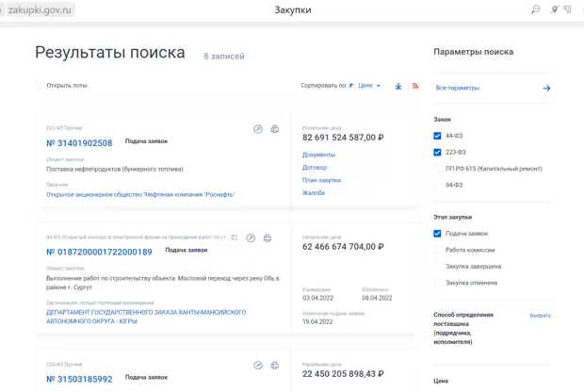Viewport: 584px width, 392px height.
Task: Open ДЕПАРТАМЕНТ ГОСУДАРСТВЕННОГО ЗАКАЗА organization link
Action: [146, 317]
